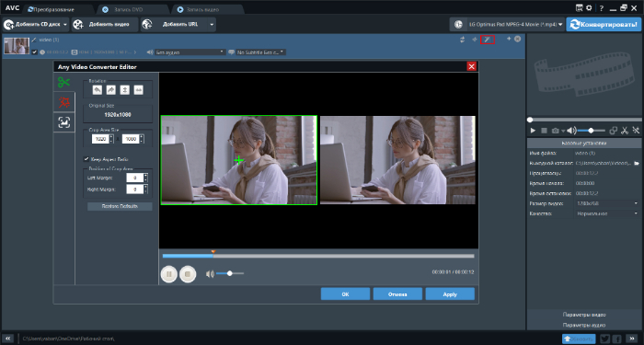Screen dimensions: 644x345
Task: Take snapshot with the camera icon
Action: (x=556, y=131)
